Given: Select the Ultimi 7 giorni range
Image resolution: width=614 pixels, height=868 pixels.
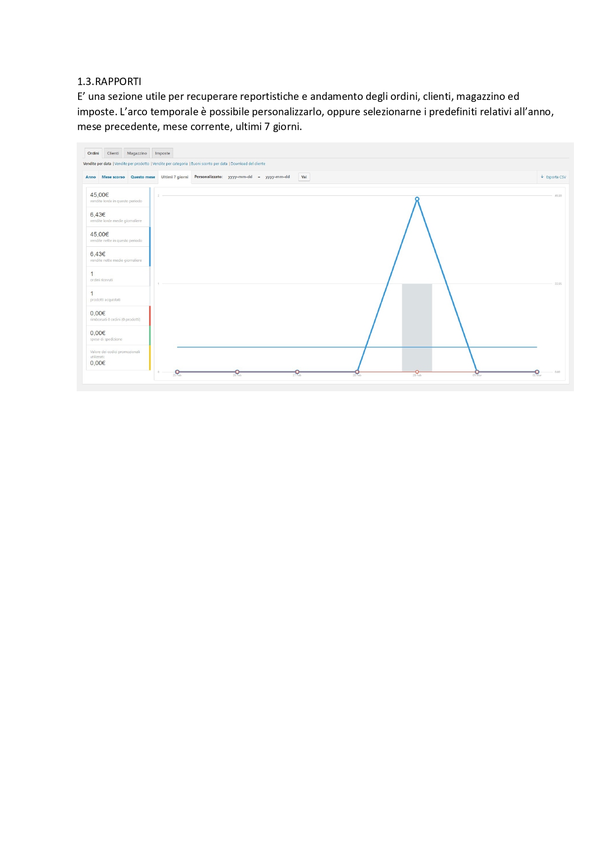Looking at the screenshot, I should click(x=175, y=177).
